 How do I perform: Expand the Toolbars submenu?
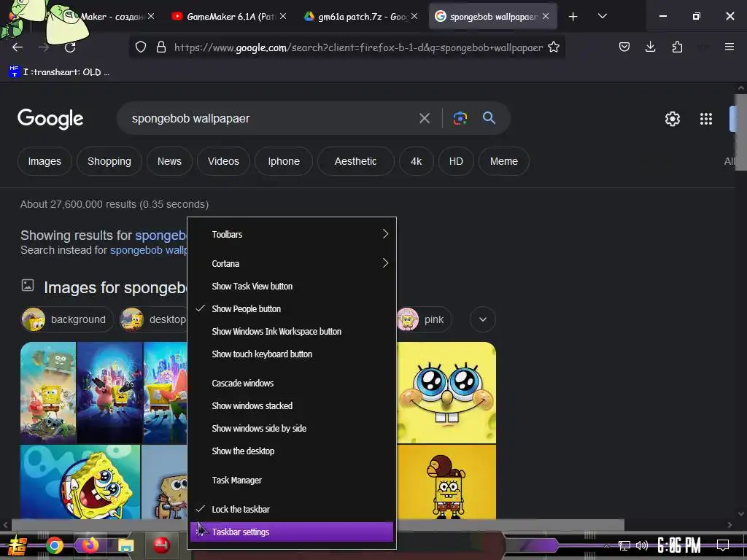click(x=292, y=234)
